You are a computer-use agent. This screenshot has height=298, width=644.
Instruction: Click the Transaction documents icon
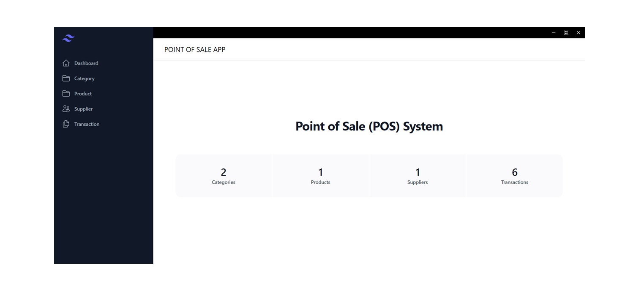66,124
